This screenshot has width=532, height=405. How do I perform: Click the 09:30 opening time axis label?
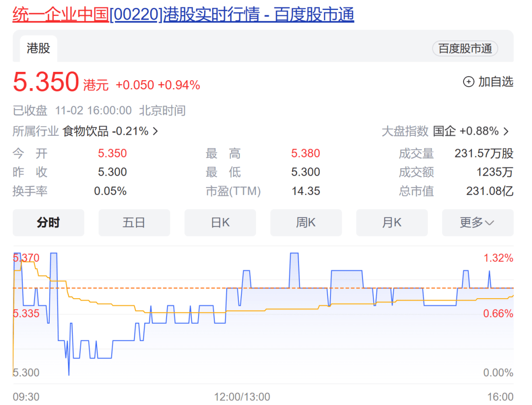click(26, 397)
